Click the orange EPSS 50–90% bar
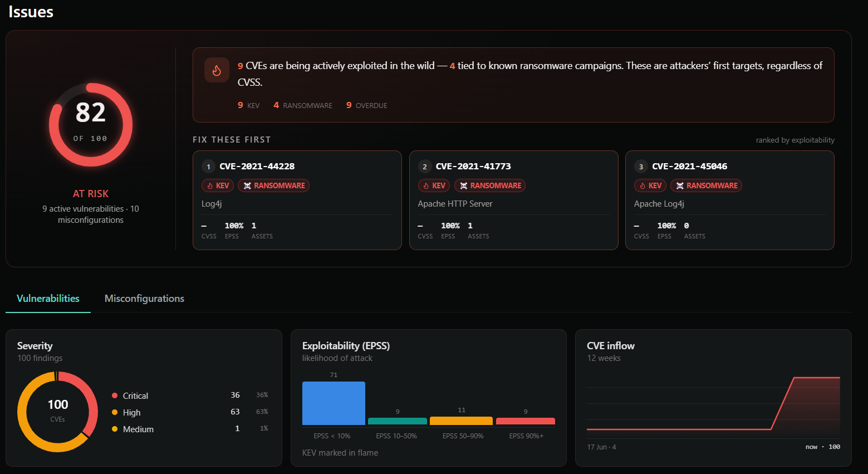Image resolution: width=868 pixels, height=474 pixels. (461, 421)
